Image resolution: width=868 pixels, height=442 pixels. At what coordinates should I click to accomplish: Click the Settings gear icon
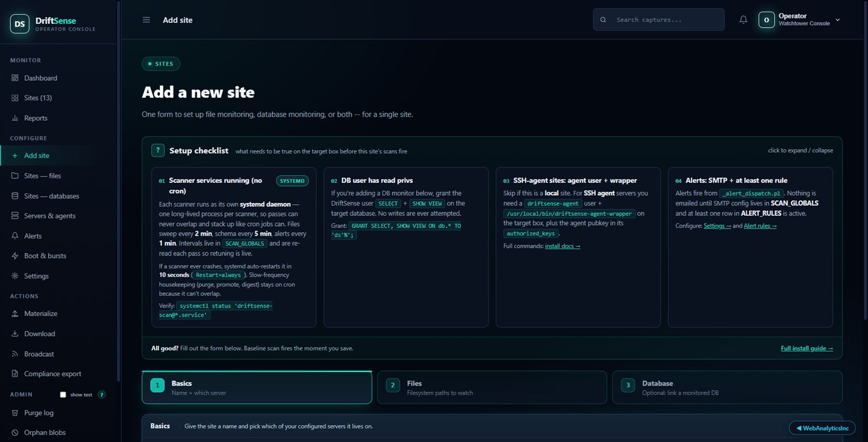(15, 276)
